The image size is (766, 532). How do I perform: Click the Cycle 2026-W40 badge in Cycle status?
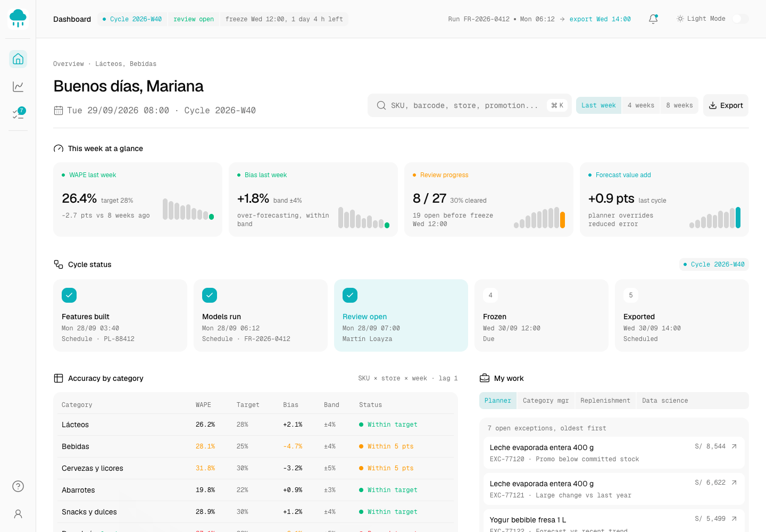(714, 264)
